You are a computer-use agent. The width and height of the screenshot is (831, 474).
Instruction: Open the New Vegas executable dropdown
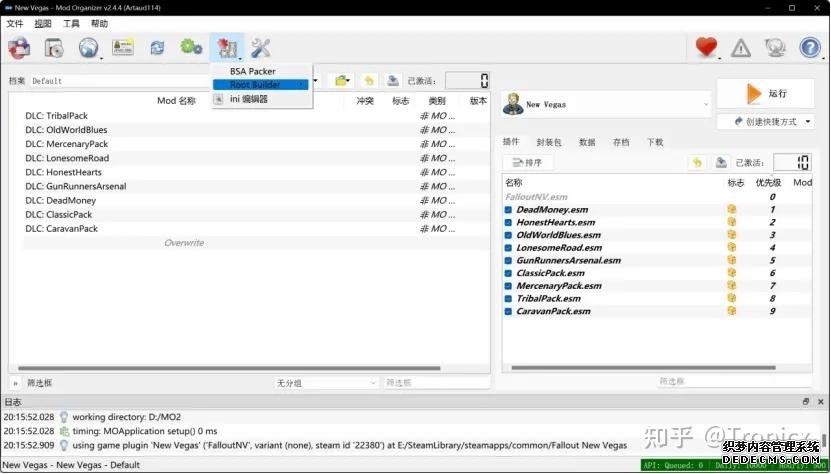(x=607, y=104)
